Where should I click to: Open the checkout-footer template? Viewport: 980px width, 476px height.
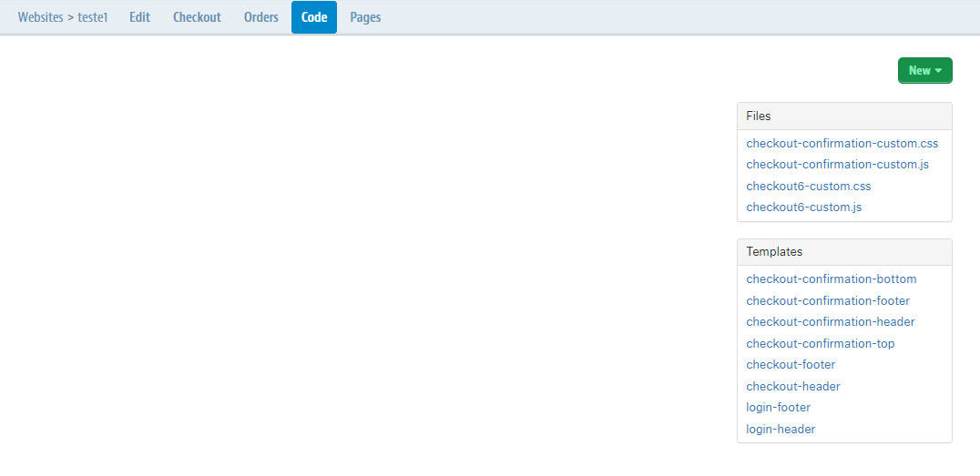point(791,365)
